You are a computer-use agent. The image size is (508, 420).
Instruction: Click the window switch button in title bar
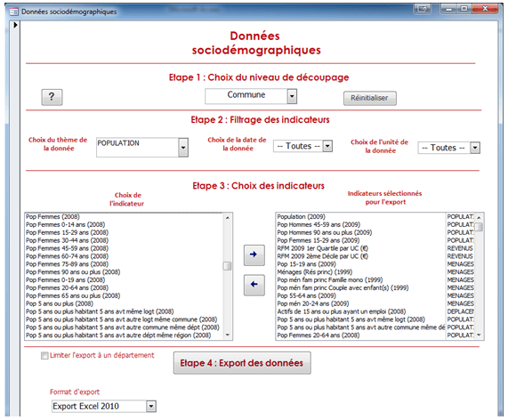[422, 9]
